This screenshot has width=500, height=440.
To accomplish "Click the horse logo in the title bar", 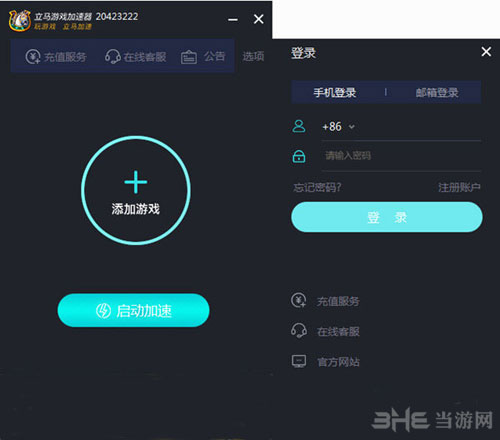I will 20,20.
